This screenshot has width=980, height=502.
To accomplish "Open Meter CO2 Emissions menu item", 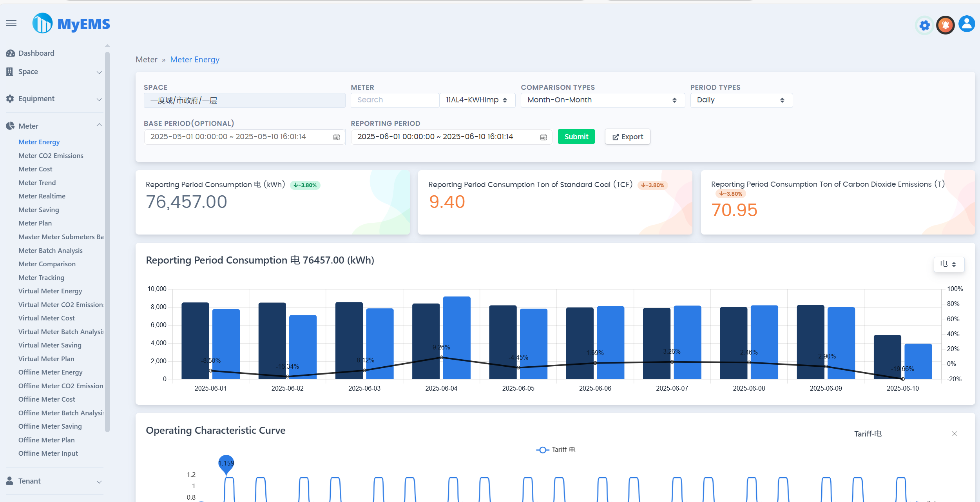I will click(x=51, y=156).
